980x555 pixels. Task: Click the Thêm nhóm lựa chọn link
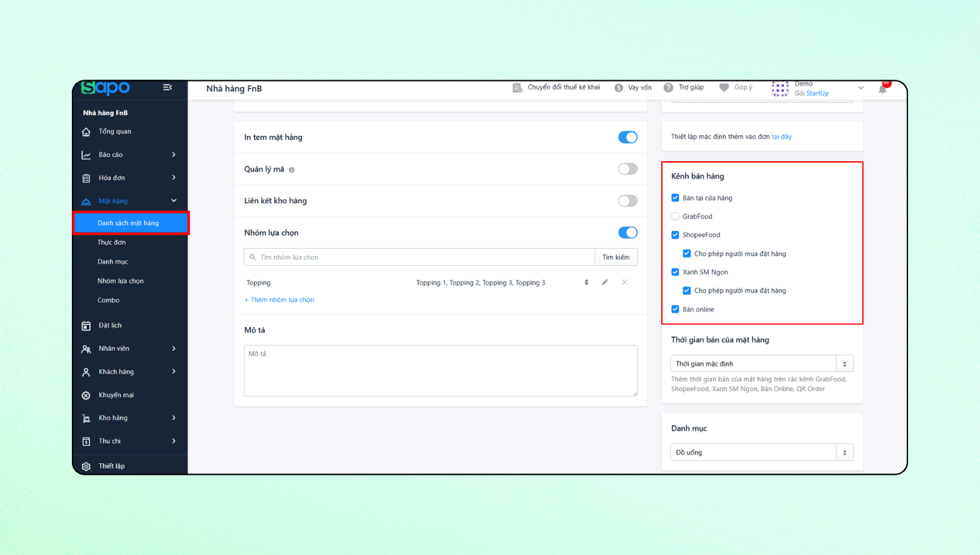279,300
